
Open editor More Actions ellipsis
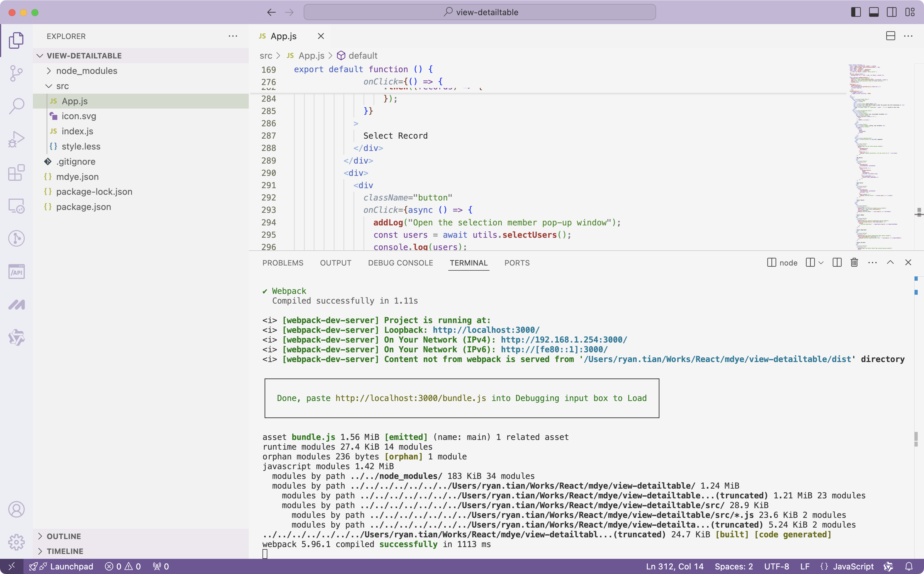tap(908, 36)
